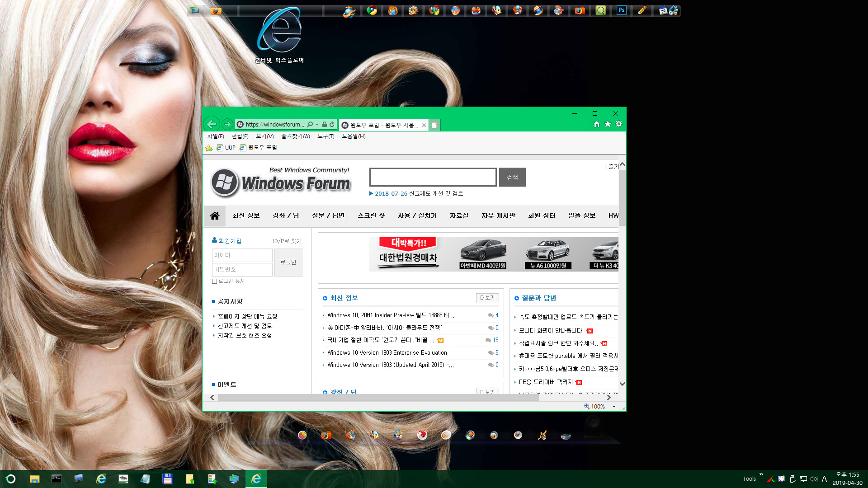Open Internet Explorer desktop shortcut
Screen dimensions: 868x488
point(279,35)
